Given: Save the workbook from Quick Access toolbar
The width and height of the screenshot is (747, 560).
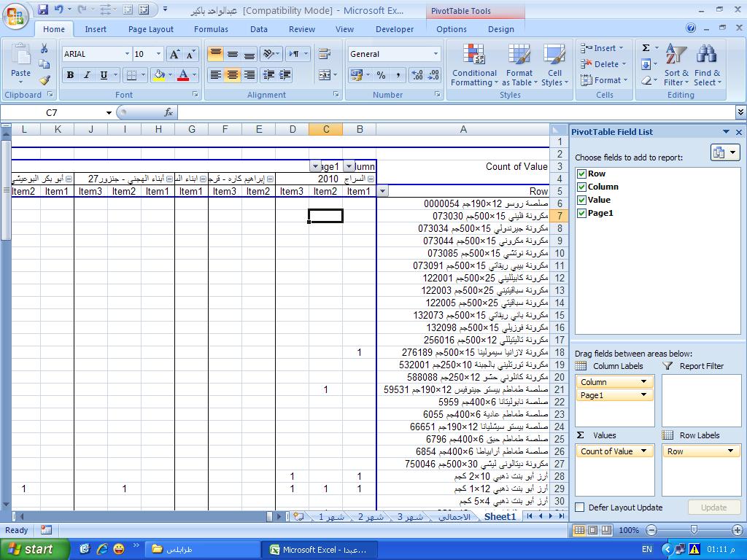Looking at the screenshot, I should [x=43, y=9].
